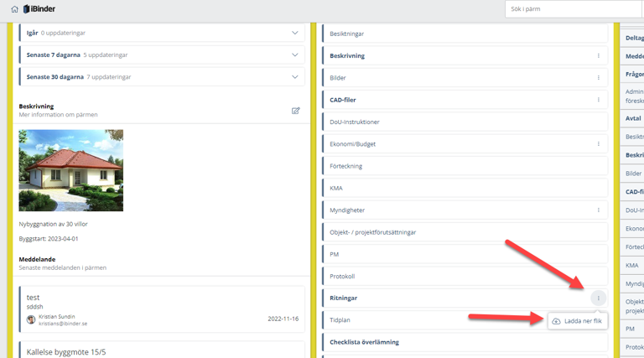Open the CAD-filer tab
This screenshot has width=644, height=358.
465,100
